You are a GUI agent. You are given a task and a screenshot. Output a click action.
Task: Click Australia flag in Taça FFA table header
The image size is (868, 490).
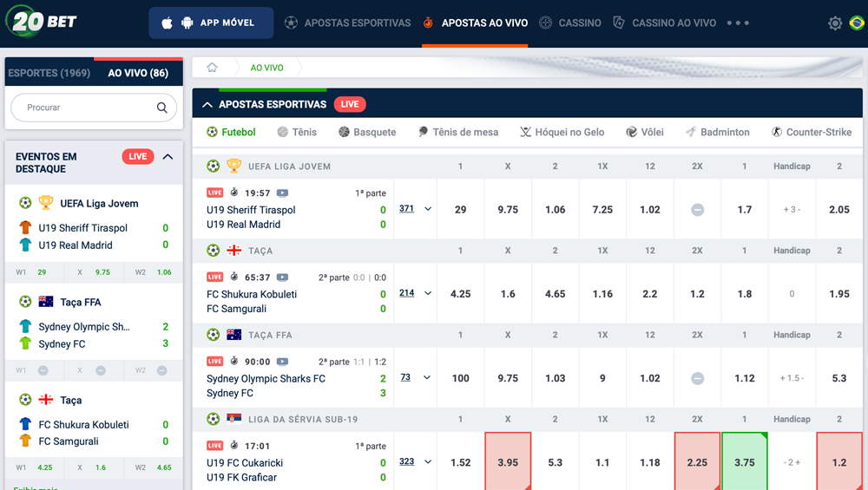click(x=234, y=335)
